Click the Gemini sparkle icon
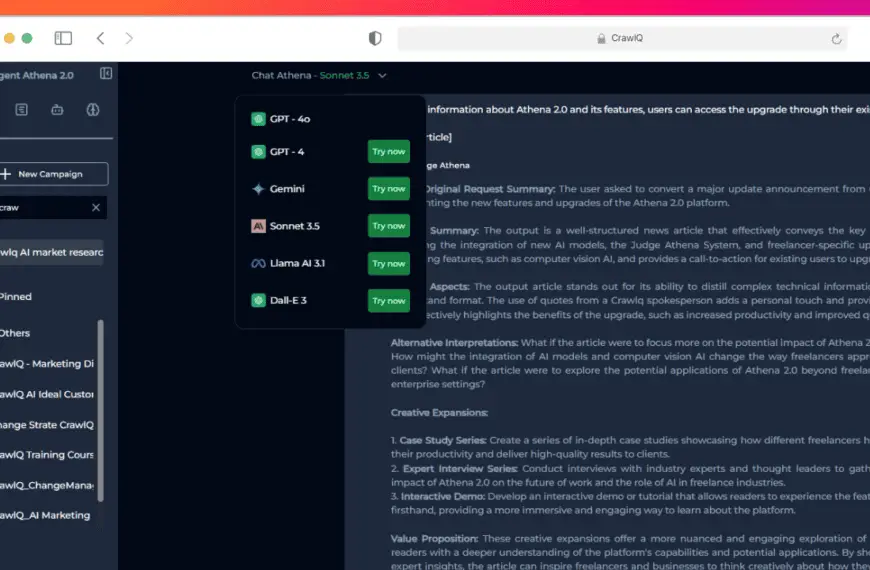This screenshot has width=870, height=570. pyautogui.click(x=258, y=189)
